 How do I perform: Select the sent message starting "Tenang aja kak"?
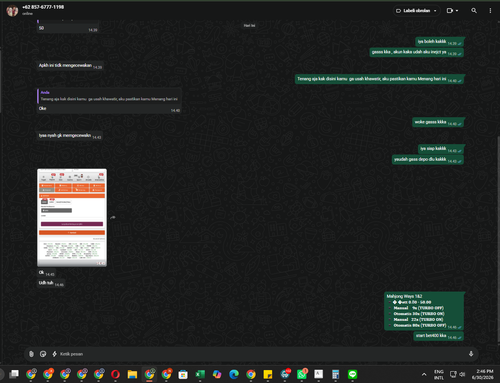[379, 79]
